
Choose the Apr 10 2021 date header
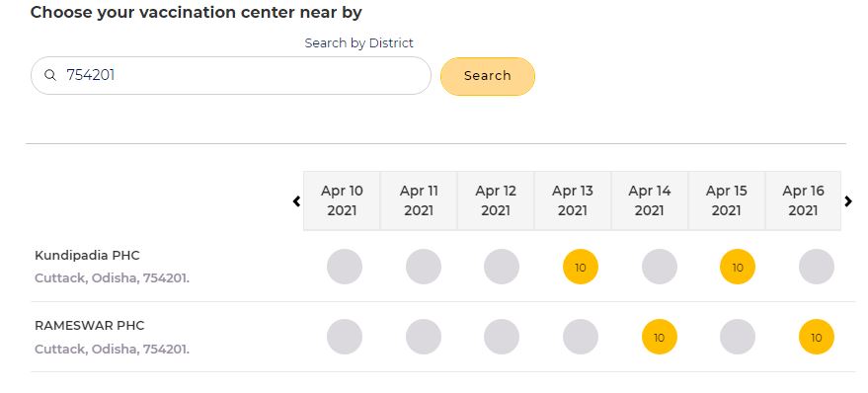[342, 200]
